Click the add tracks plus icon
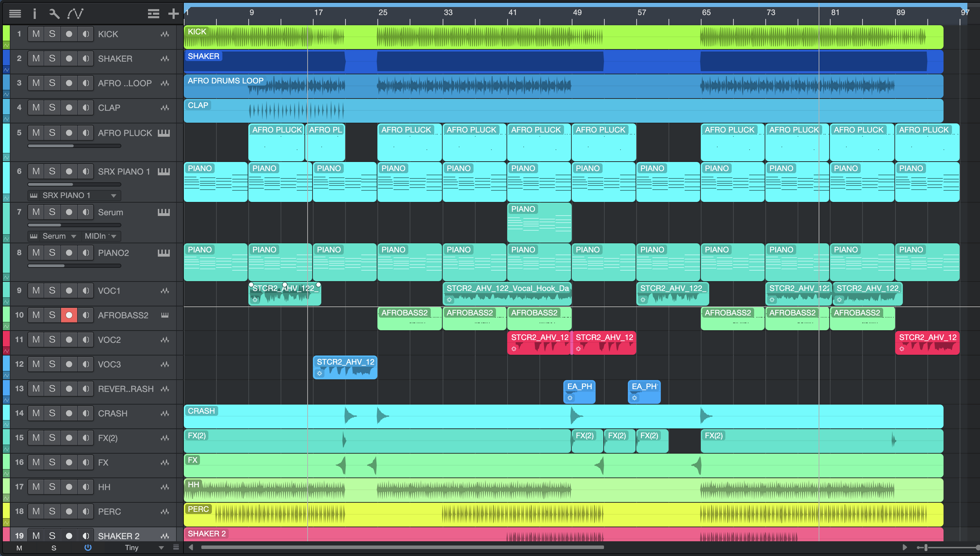The height and width of the screenshot is (556, 980). (174, 14)
